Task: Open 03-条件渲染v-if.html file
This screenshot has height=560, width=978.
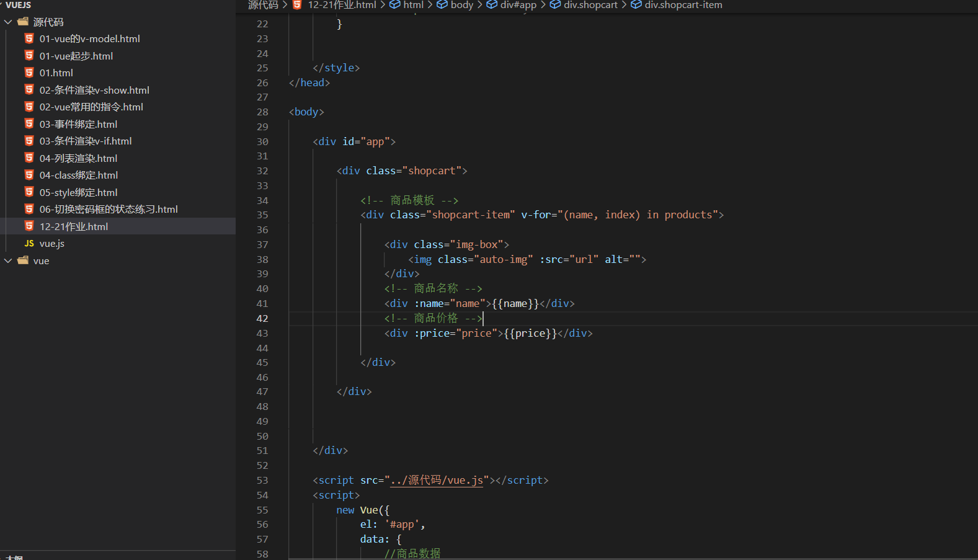Action: click(86, 141)
